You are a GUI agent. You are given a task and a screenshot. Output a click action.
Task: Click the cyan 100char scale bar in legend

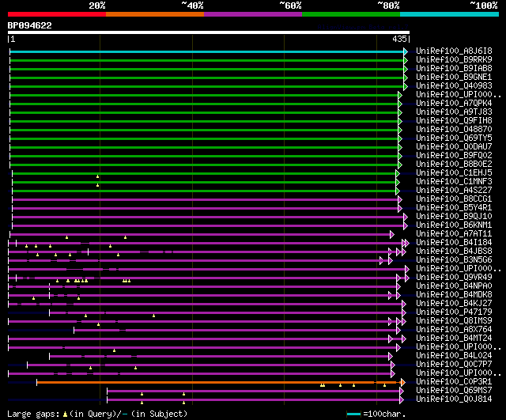(353, 414)
